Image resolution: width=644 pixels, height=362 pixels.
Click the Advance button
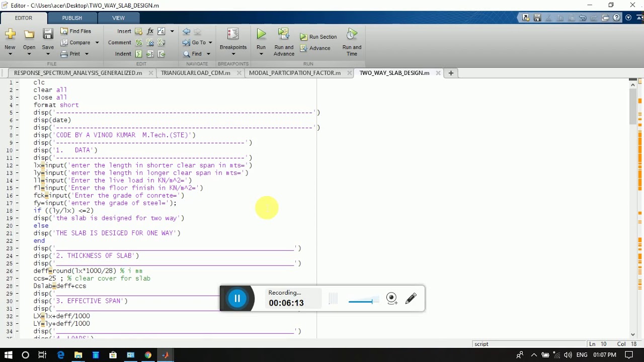point(315,48)
